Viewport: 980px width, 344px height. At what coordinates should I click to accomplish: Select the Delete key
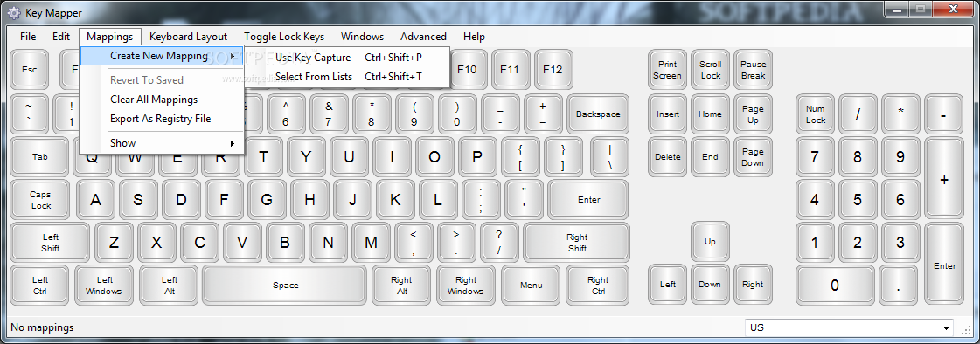coord(668,157)
